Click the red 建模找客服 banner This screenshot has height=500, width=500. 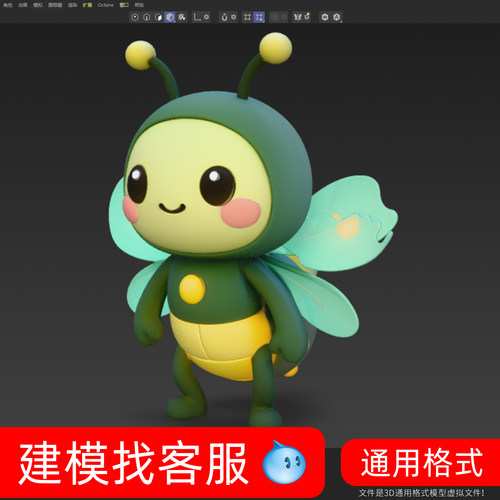(x=162, y=463)
